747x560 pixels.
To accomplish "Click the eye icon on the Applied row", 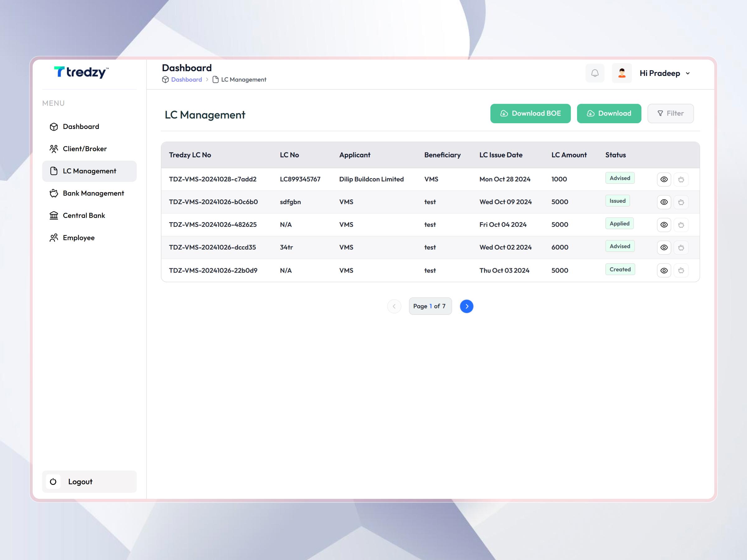I will (x=664, y=225).
